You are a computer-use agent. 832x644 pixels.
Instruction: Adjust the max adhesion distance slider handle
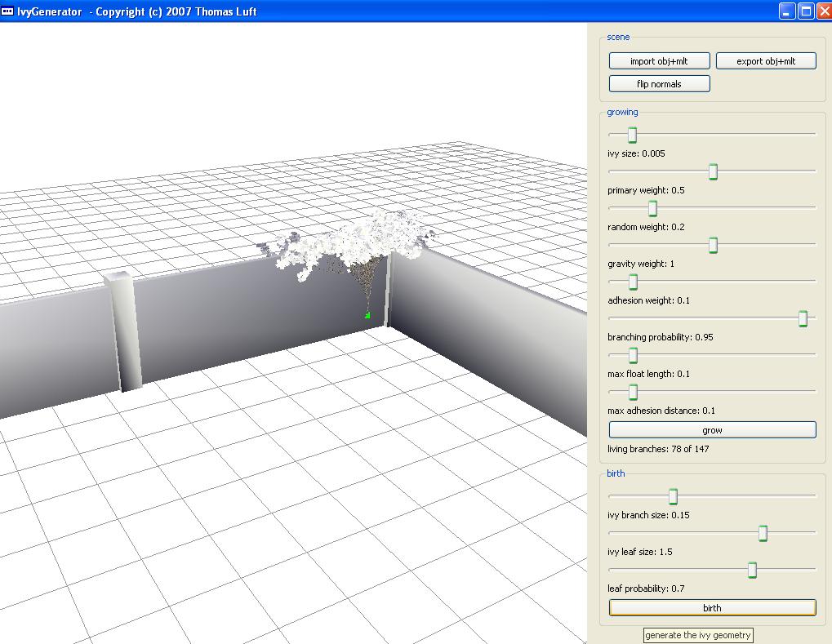pyautogui.click(x=633, y=392)
